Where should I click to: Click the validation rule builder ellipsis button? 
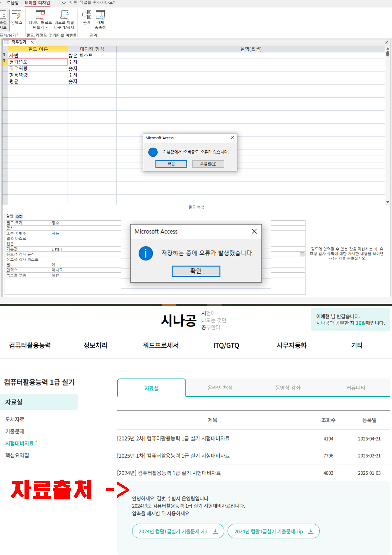pyautogui.click(x=302, y=254)
